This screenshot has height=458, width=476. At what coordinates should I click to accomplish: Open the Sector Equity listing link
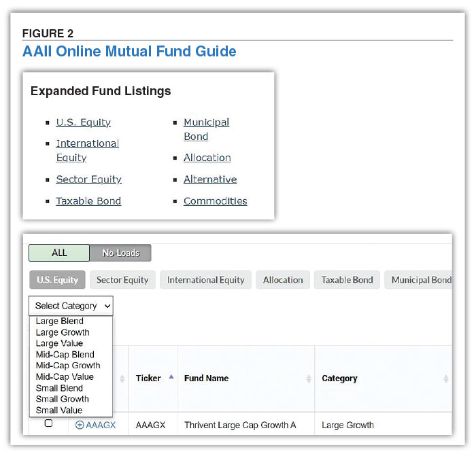(88, 179)
